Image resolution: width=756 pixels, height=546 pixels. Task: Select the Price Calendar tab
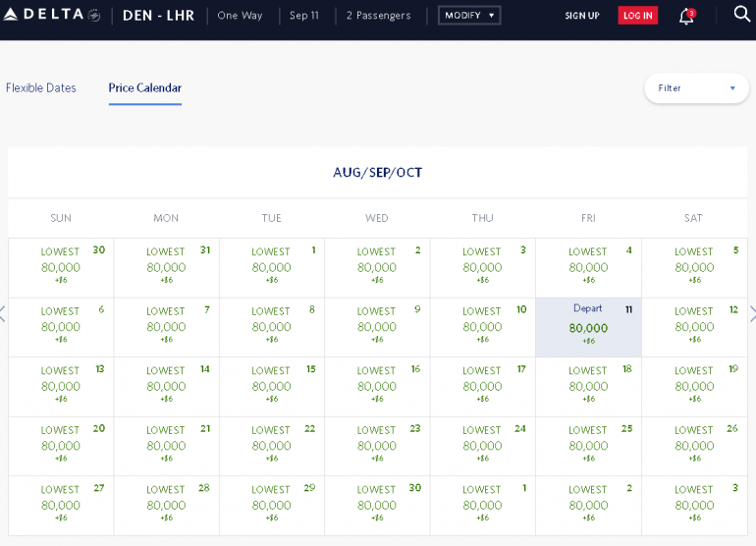(145, 88)
